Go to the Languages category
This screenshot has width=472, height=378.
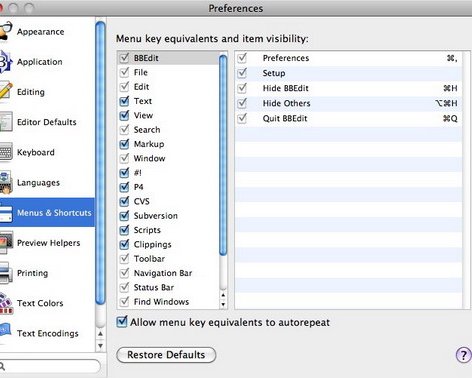pos(38,183)
